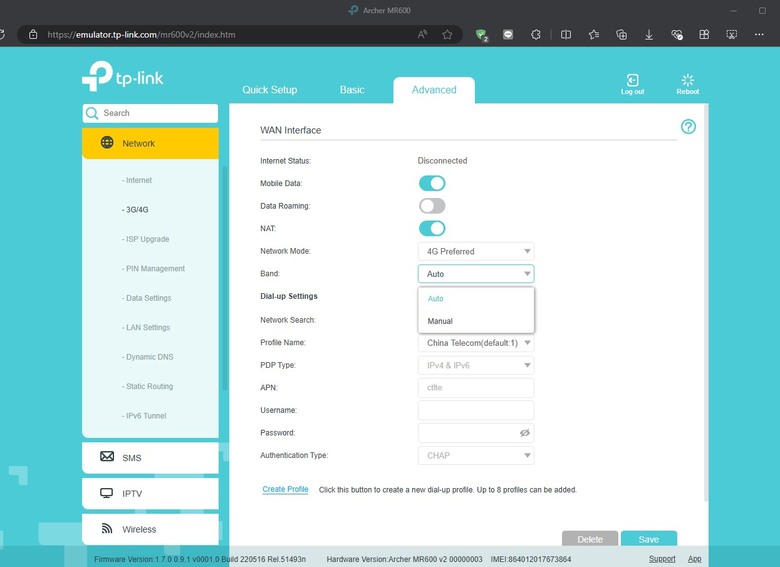Open the browser extensions puzzle icon

(x=536, y=34)
